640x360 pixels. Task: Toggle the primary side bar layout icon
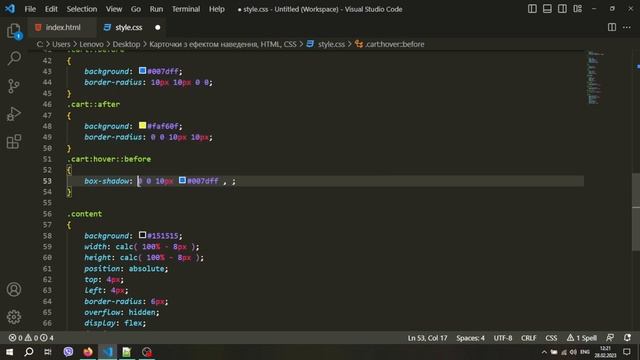point(532,9)
